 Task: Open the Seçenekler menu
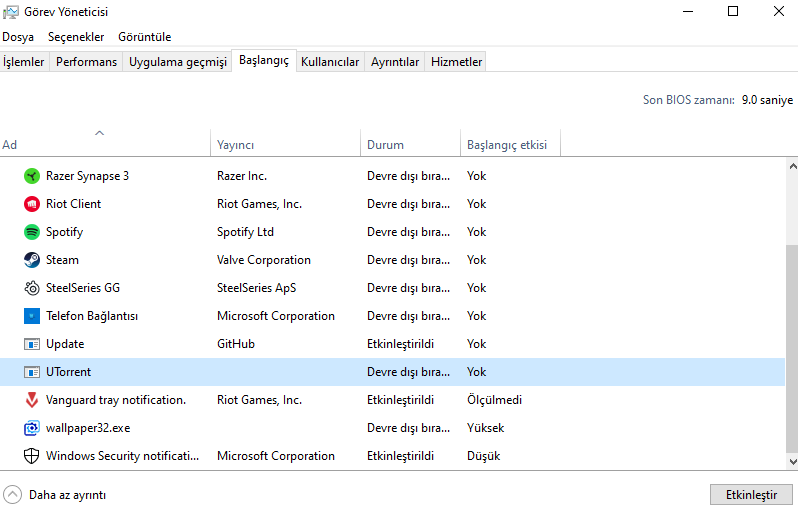(x=76, y=37)
